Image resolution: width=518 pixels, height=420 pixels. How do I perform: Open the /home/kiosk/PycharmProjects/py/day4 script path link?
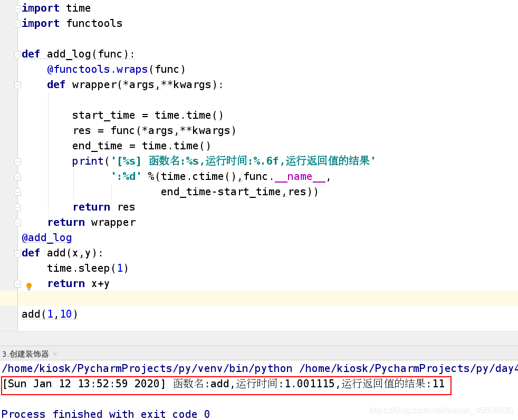pyautogui.click(x=408, y=368)
